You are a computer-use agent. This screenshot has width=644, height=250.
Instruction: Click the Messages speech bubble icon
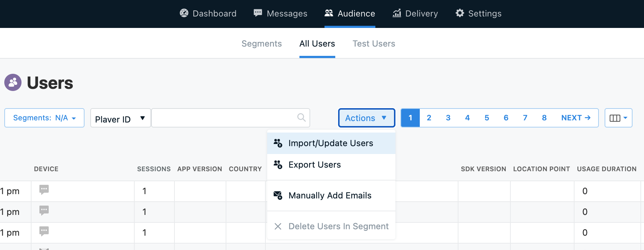coord(258,13)
